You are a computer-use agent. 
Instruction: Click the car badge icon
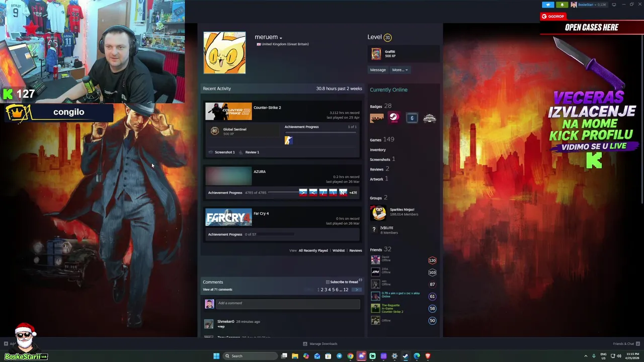[x=429, y=118]
